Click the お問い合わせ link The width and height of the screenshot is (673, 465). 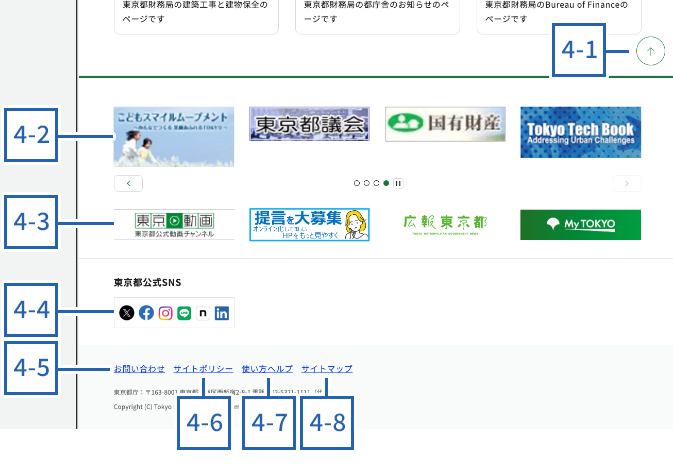tap(139, 369)
